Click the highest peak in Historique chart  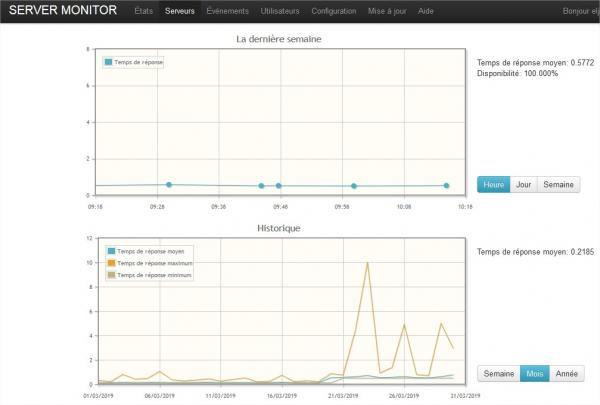368,263
